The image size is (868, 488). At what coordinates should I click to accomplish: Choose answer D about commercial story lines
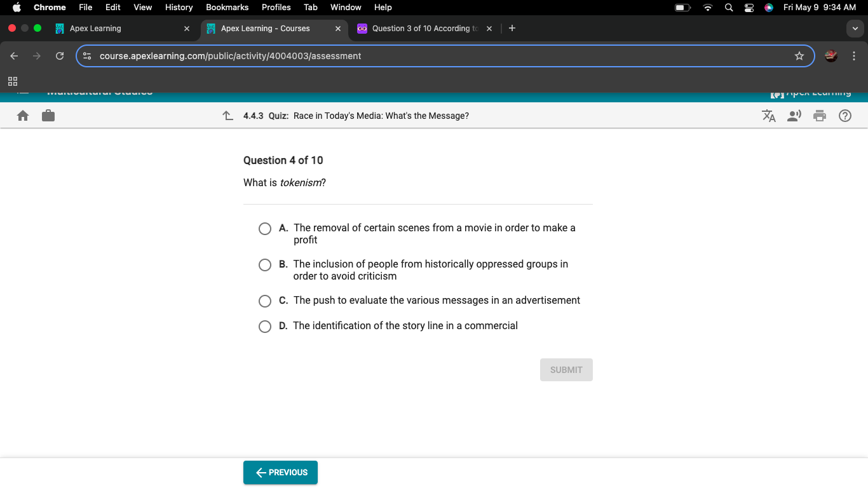tap(265, 326)
